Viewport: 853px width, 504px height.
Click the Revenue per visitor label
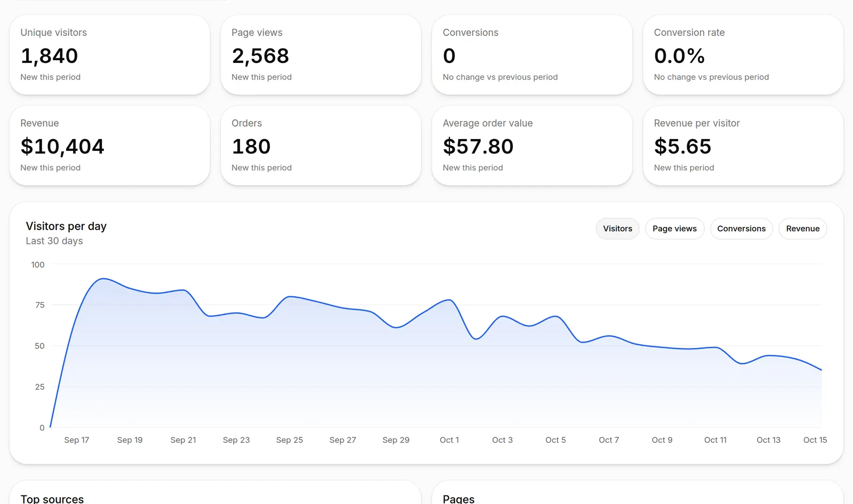(x=697, y=123)
